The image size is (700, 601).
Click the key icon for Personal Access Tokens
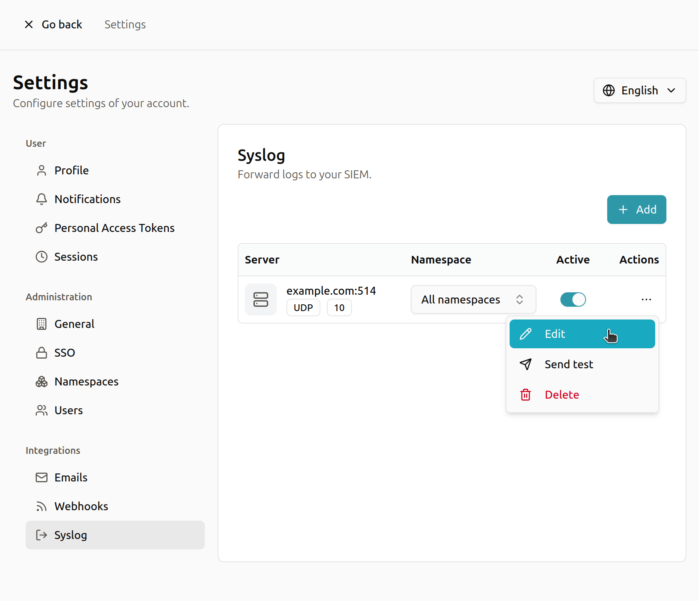pyautogui.click(x=41, y=228)
